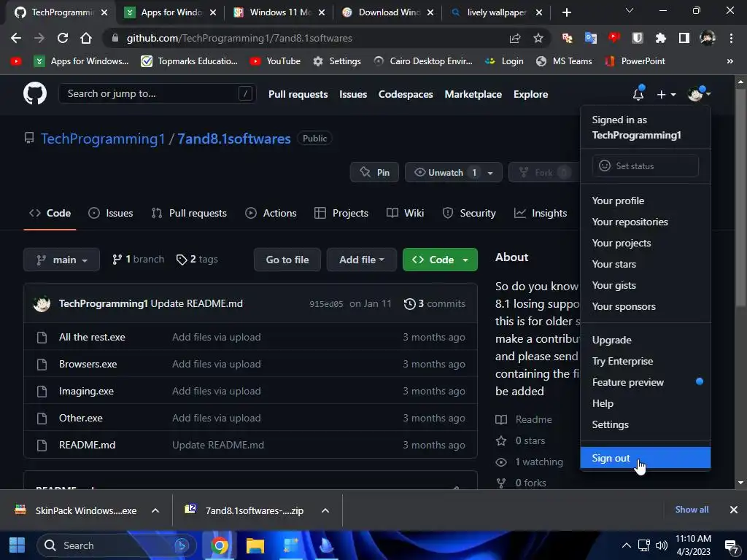The image size is (747, 560).
Task: Bookmark this page with the star
Action: click(538, 38)
